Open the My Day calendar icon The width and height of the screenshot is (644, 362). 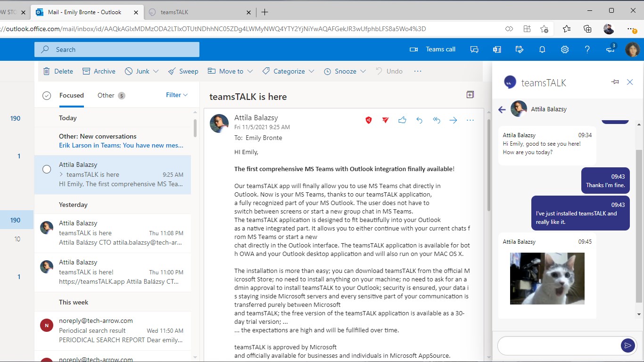tap(520, 49)
